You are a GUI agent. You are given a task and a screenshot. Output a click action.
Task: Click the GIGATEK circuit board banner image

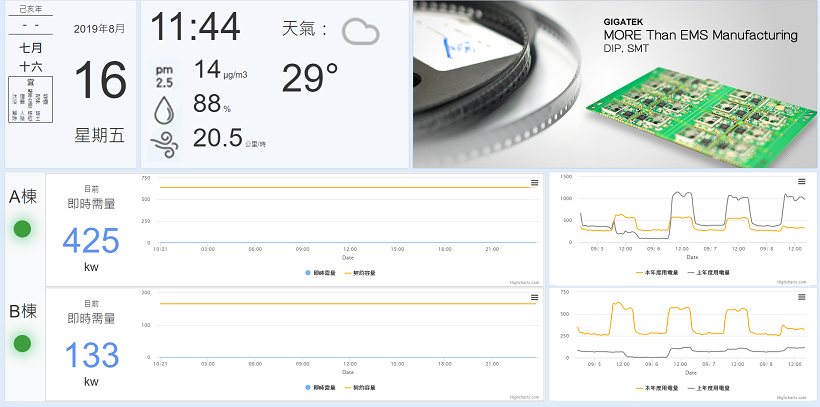pos(614,84)
